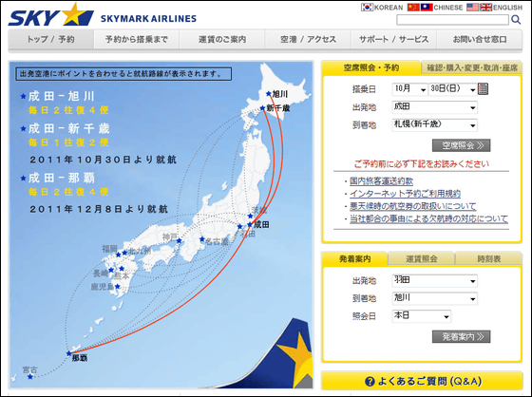
Task: Open the 到着地 dropdown showing 旭川
Action: point(435,298)
